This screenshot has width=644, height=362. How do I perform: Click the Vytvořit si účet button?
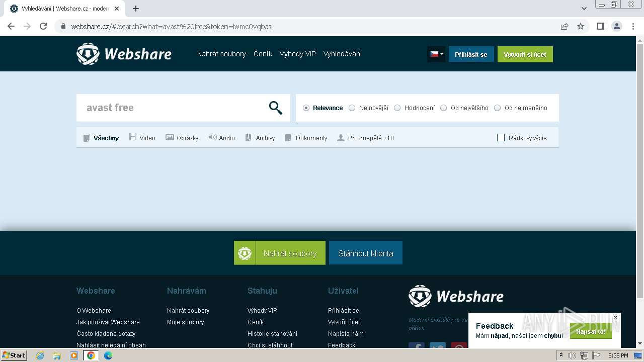525,54
